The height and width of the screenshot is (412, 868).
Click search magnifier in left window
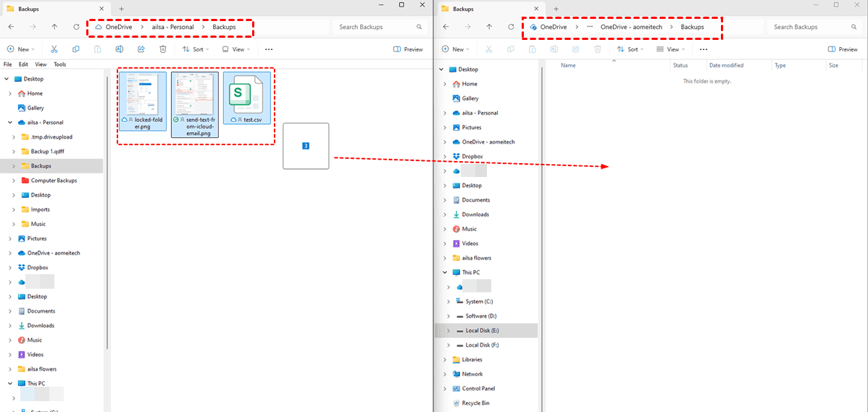click(x=419, y=27)
